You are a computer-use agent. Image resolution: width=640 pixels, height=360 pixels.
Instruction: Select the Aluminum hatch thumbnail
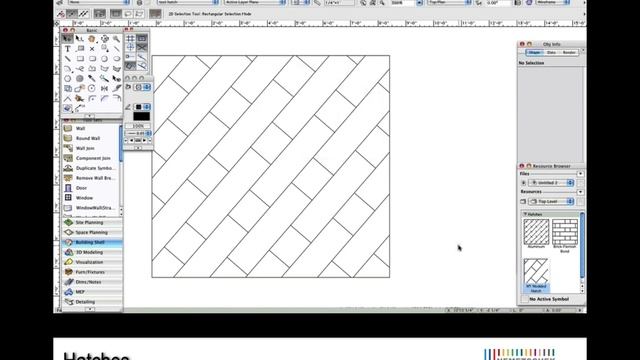pyautogui.click(x=536, y=233)
